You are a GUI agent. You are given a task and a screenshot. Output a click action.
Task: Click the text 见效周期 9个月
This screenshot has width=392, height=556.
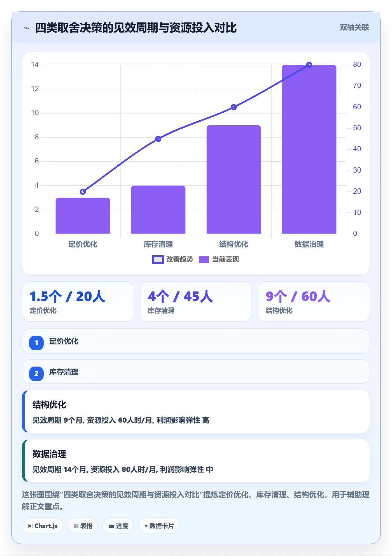tap(58, 420)
